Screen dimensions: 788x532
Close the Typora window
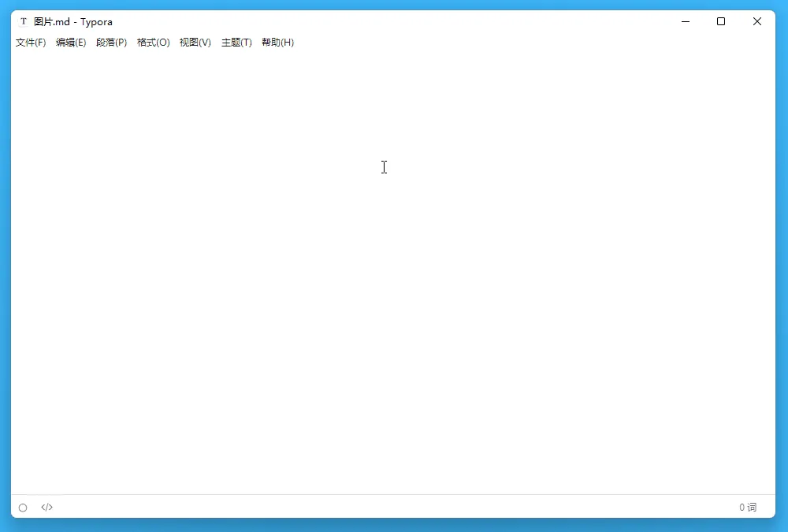[x=757, y=21]
